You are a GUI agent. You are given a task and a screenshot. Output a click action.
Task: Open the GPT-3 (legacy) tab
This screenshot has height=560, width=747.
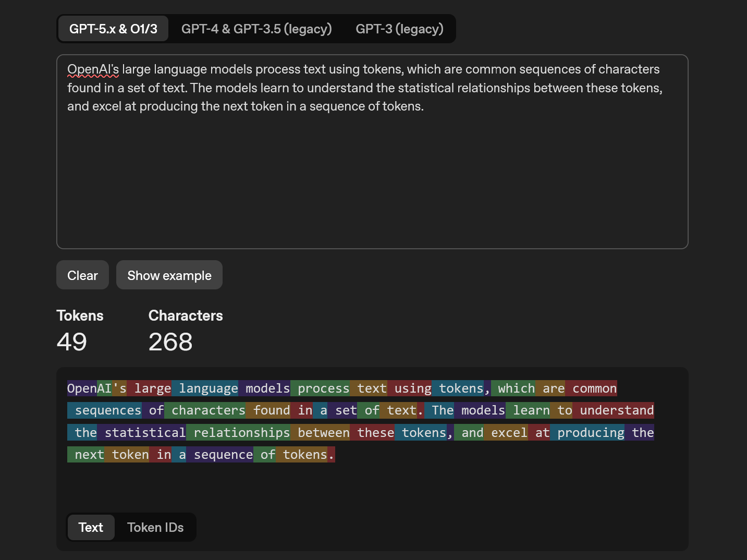pos(399,29)
